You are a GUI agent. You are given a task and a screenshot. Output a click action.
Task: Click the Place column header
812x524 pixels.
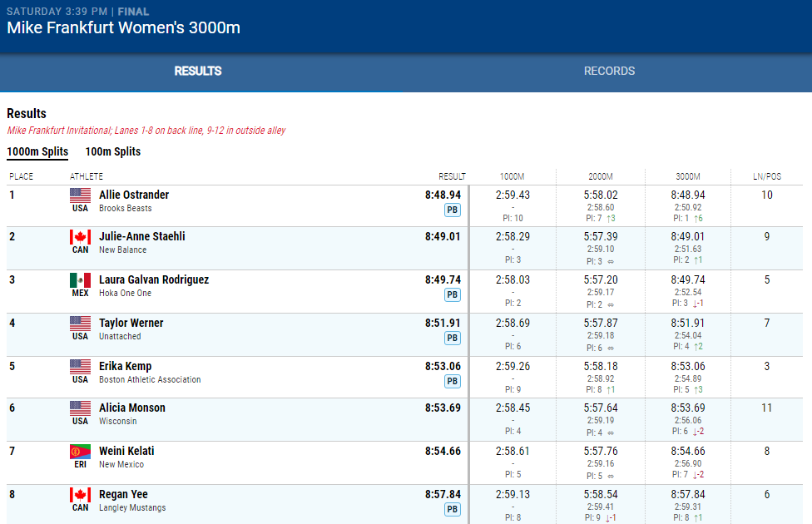tap(22, 176)
